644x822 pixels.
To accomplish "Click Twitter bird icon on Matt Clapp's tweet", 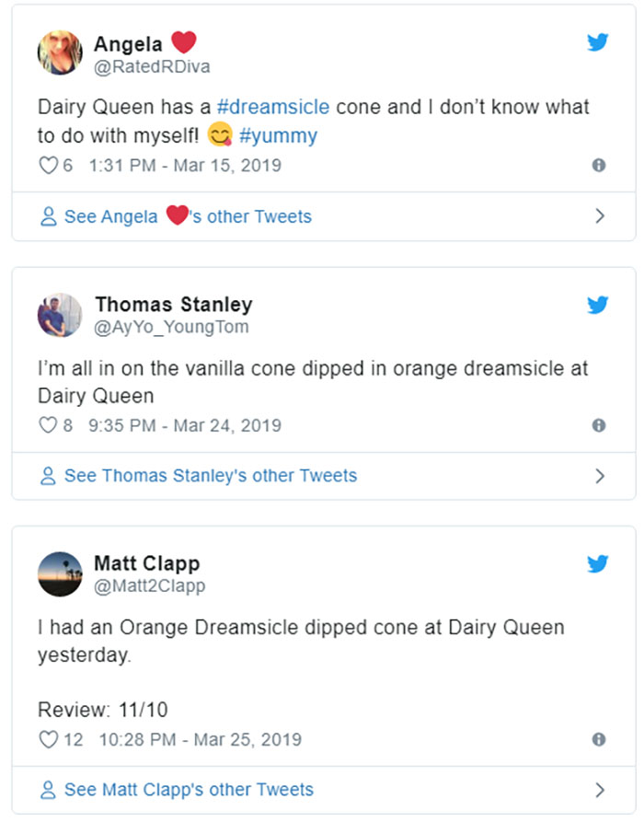I will pyautogui.click(x=598, y=562).
